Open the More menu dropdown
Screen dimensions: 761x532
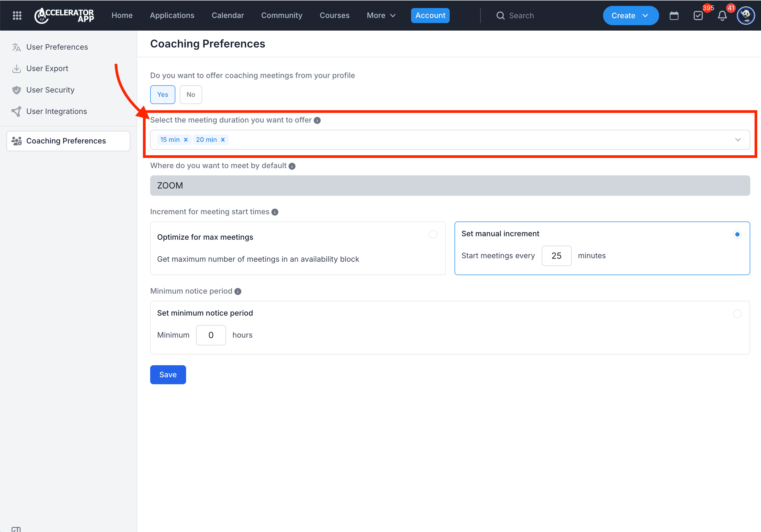click(381, 16)
